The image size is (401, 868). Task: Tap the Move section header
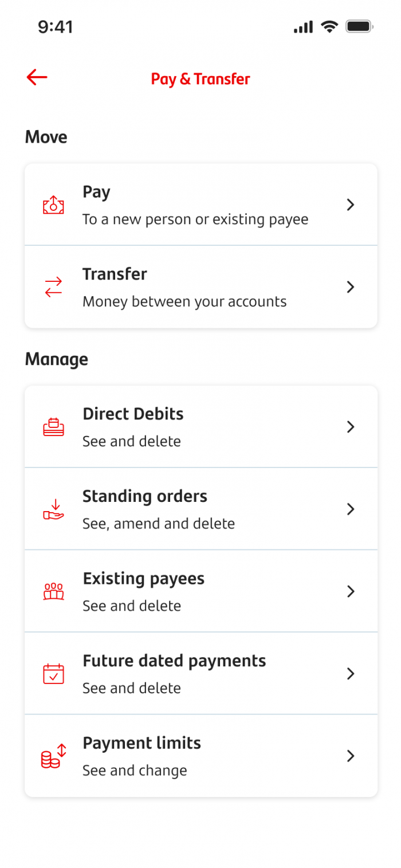(x=45, y=136)
